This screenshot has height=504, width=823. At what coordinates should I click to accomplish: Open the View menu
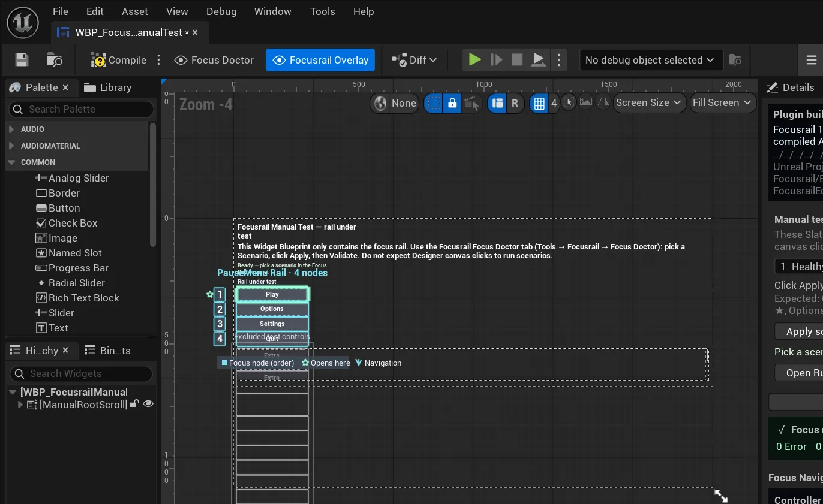coord(177,11)
